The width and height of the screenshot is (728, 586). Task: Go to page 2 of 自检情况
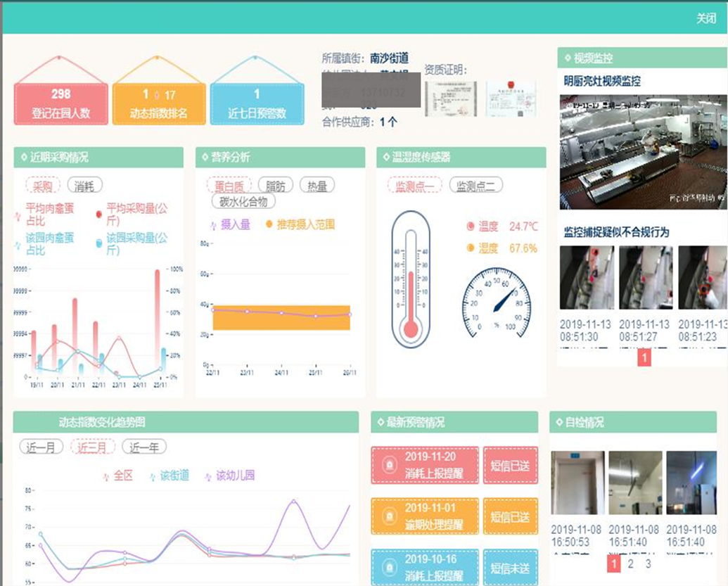(x=630, y=563)
